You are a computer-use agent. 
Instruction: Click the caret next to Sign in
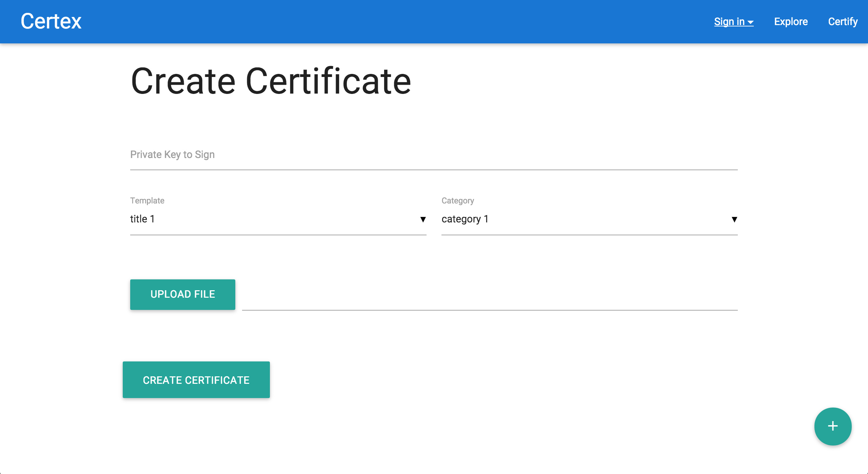coord(751,22)
